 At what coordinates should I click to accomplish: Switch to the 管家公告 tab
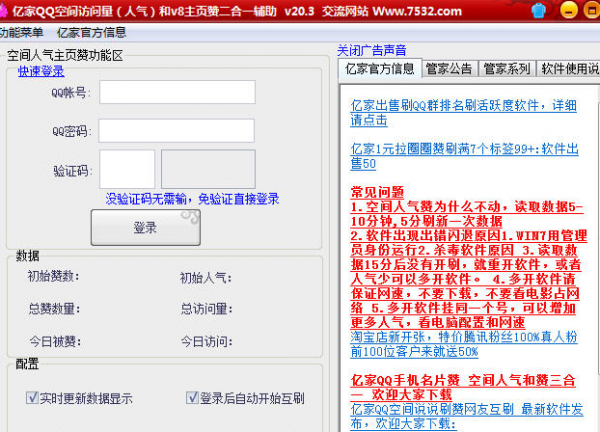[449, 69]
